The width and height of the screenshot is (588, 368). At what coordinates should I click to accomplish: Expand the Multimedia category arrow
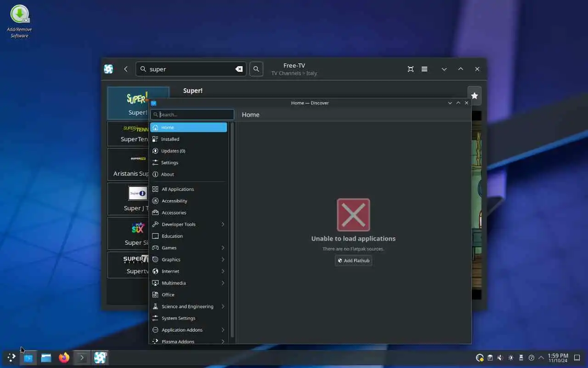click(223, 283)
